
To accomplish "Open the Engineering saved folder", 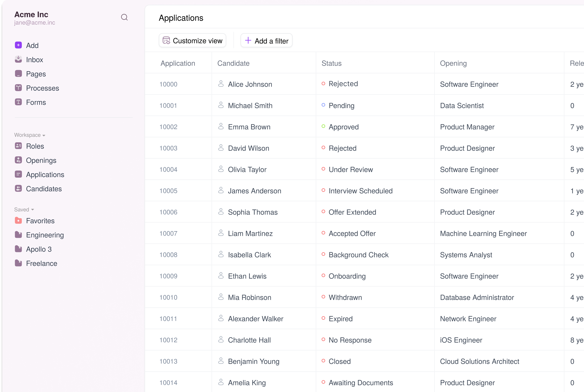I will pos(45,235).
